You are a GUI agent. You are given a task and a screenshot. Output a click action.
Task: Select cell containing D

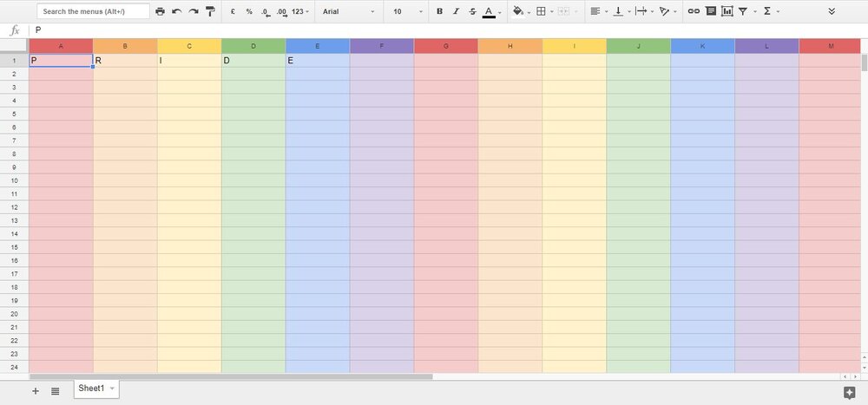(x=253, y=61)
